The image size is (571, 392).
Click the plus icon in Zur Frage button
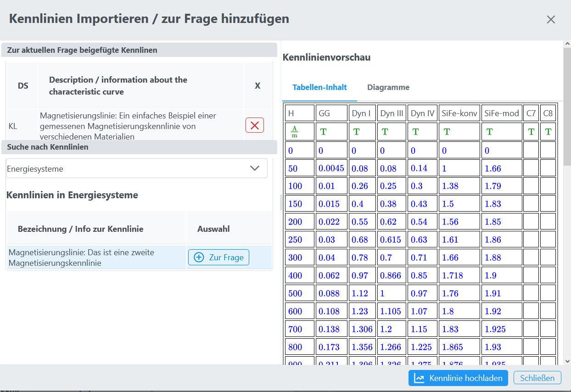pyautogui.click(x=199, y=258)
